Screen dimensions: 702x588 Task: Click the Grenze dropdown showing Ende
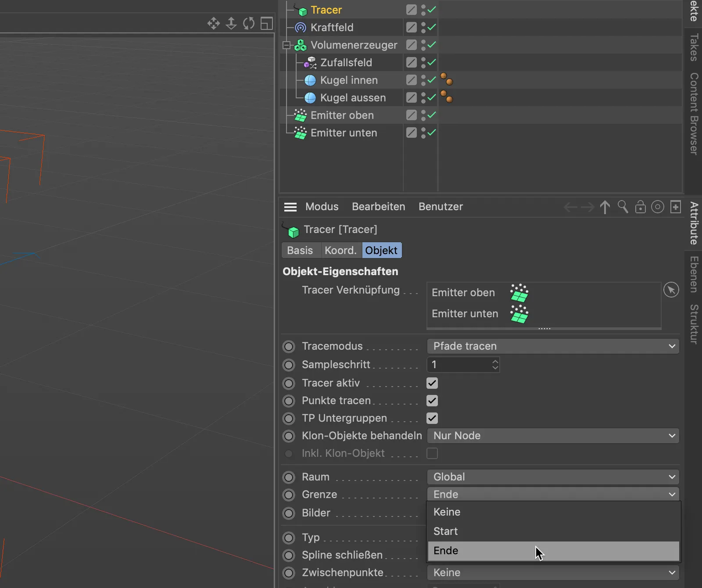point(553,494)
